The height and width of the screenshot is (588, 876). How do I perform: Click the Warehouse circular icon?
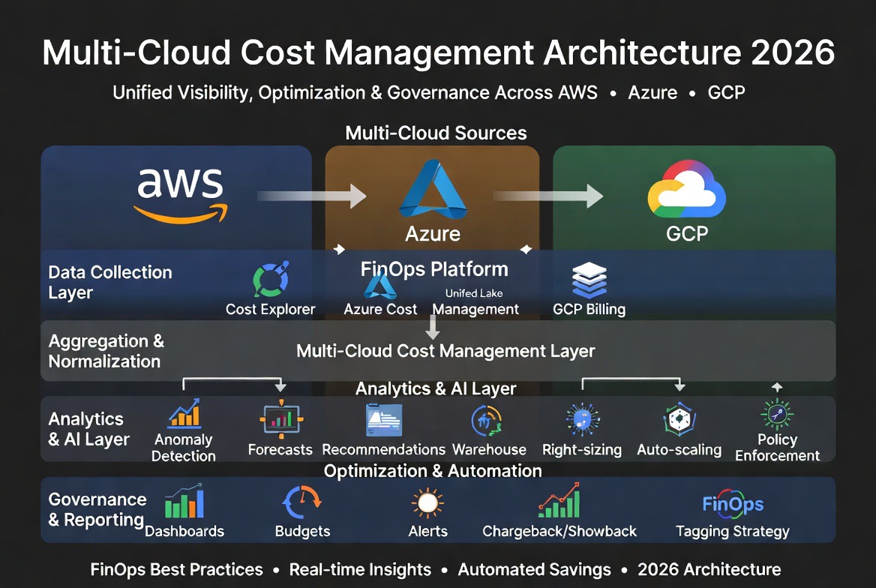(x=487, y=420)
